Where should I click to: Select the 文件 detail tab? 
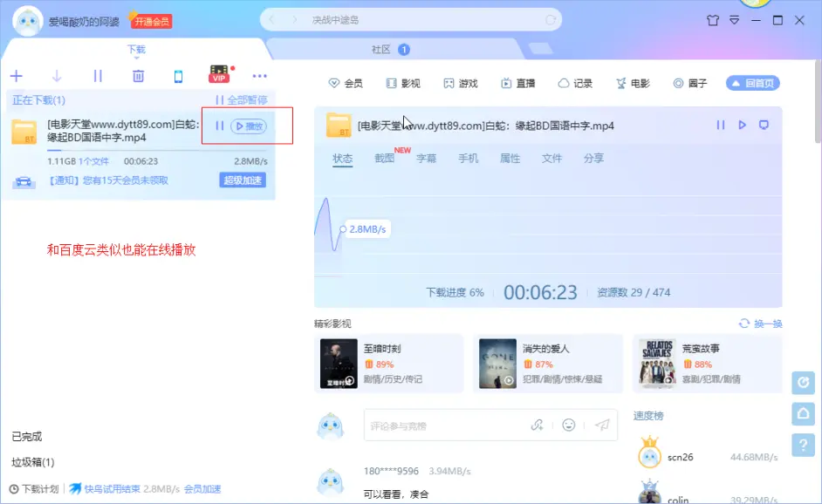(x=551, y=158)
